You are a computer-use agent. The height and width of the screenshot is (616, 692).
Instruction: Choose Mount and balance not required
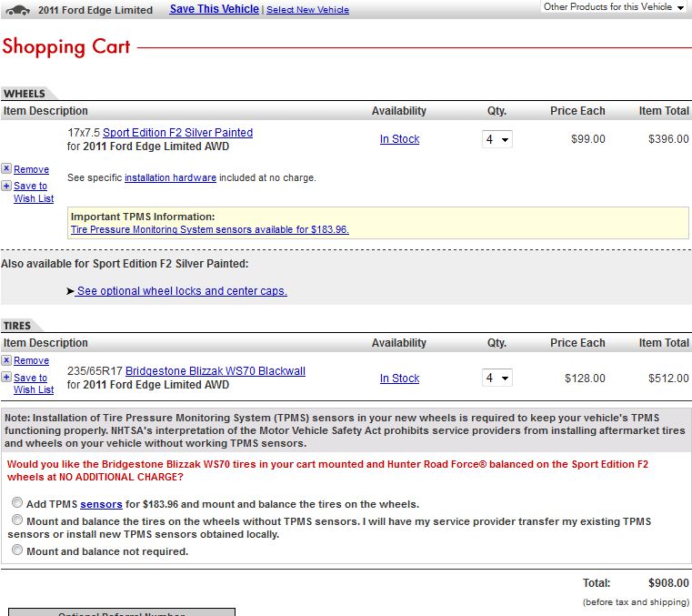[x=17, y=550]
